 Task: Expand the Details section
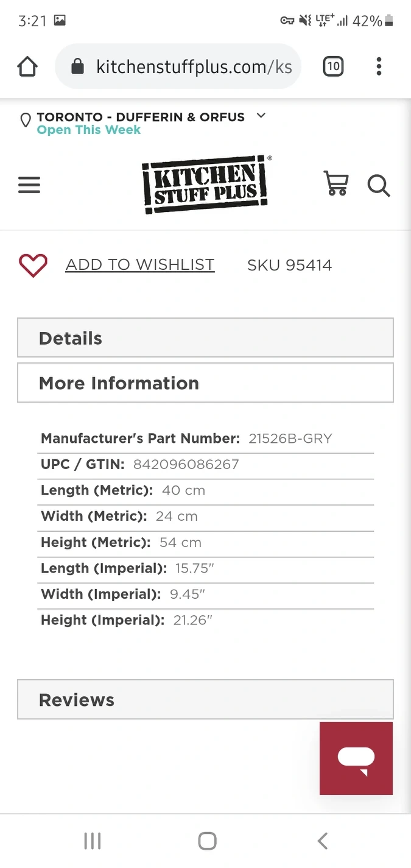point(205,338)
